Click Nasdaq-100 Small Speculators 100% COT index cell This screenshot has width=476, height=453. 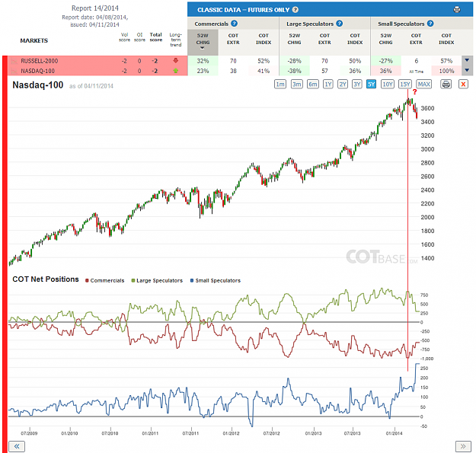446,71
